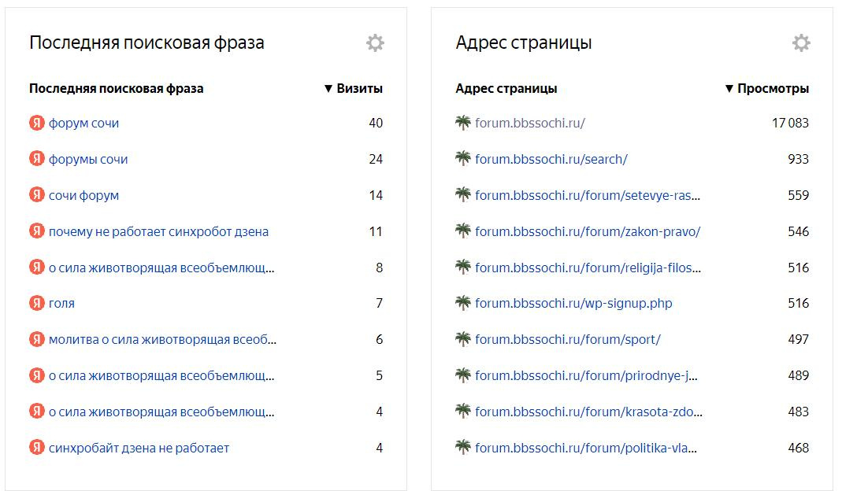Viewport: 868px width, 491px height.
Task: Click 'Последняя поисковая фраза' column header
Action: click(x=117, y=89)
